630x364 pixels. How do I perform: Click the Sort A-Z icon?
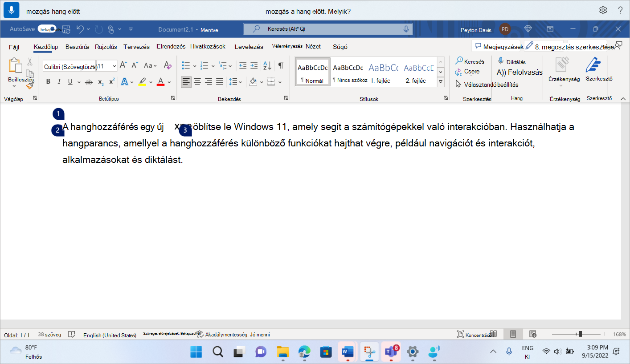pos(267,65)
